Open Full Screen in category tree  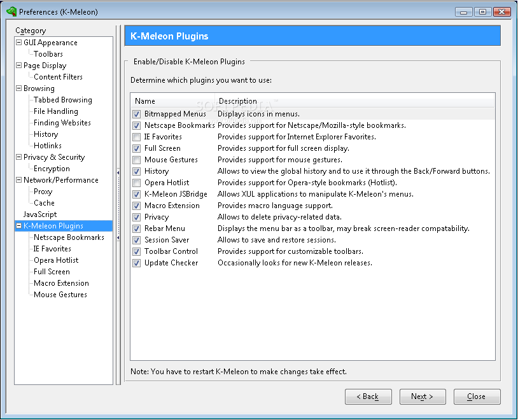point(52,272)
